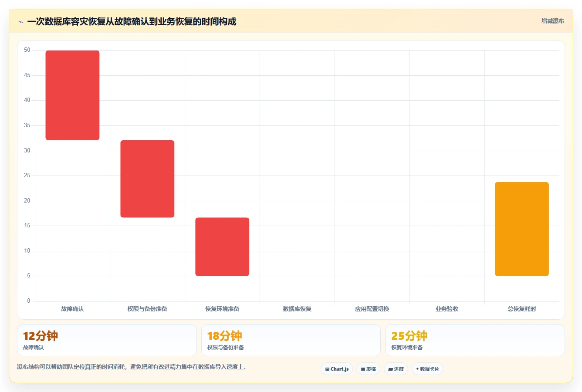
Task: Click the 0 tick on y-axis
Action: pyautogui.click(x=29, y=301)
